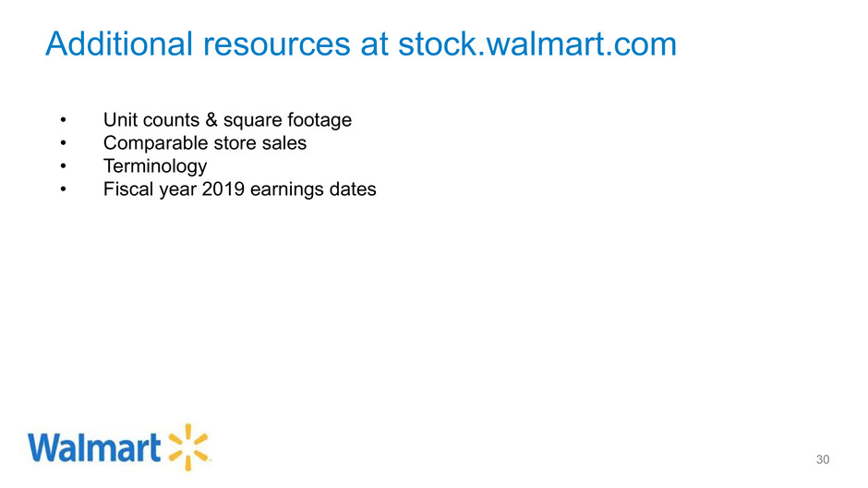
Task: Click the "Unit counts & square footage" bullet
Action: point(227,120)
